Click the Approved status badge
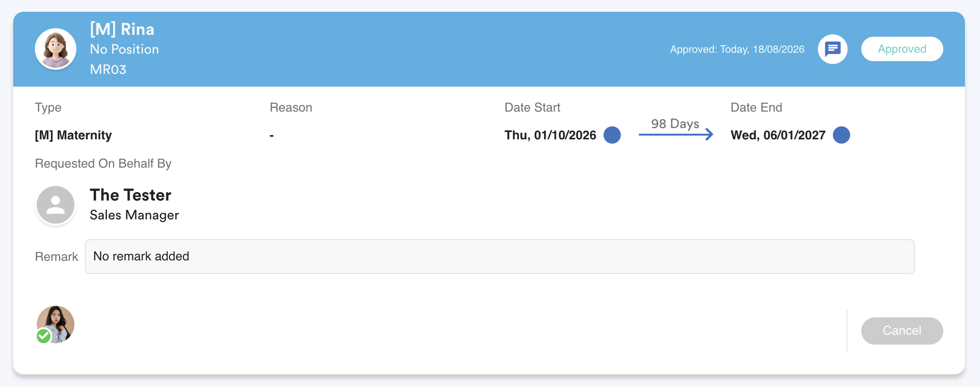Viewport: 980px width, 387px height. coord(902,49)
